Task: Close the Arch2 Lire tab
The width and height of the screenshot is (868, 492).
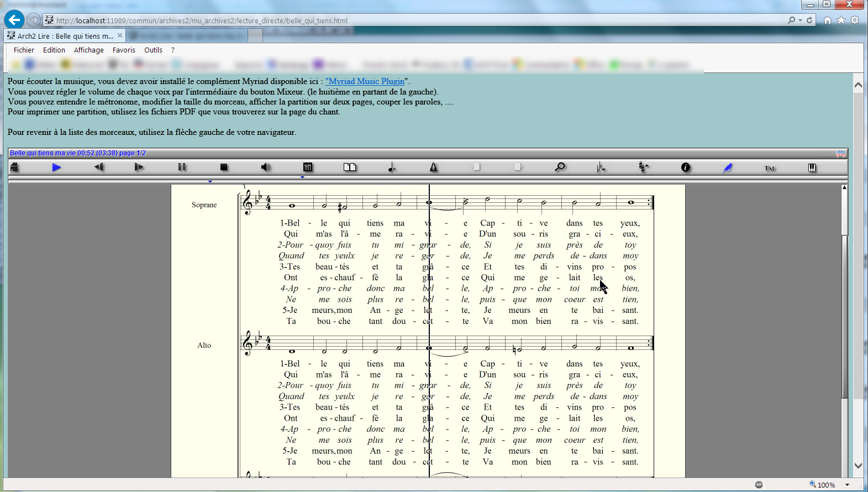Action: tap(119, 35)
